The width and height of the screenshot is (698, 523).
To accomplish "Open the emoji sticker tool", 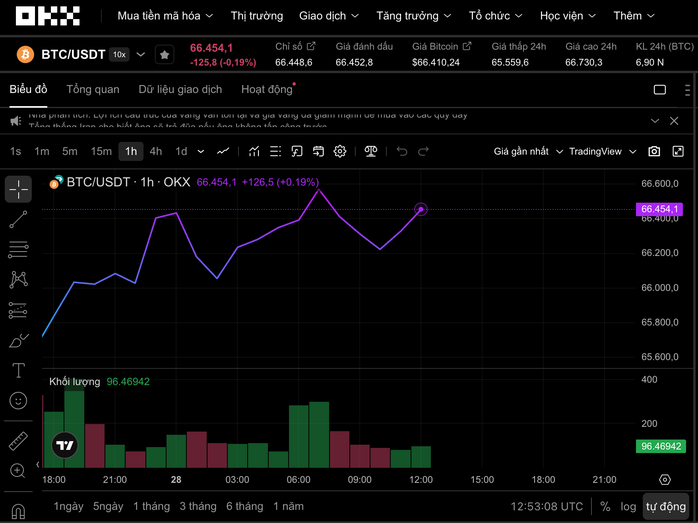I will [18, 401].
